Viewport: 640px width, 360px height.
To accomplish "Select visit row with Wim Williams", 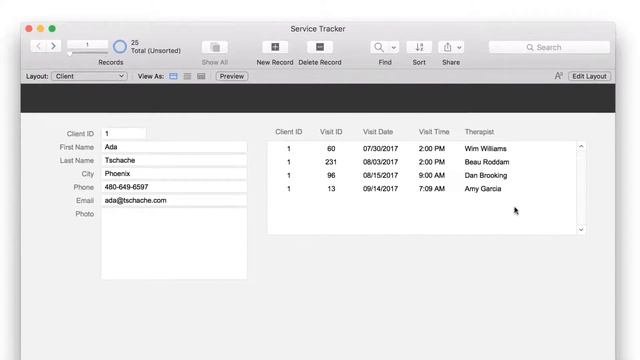I will coord(422,149).
